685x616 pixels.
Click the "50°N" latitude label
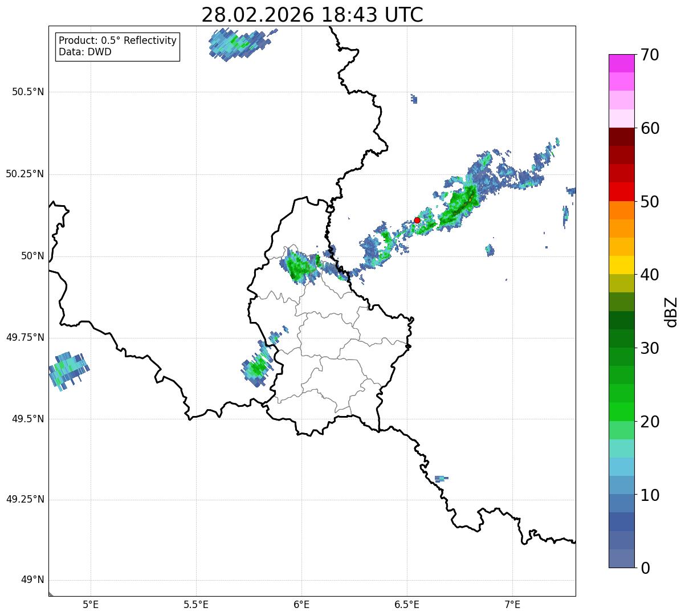(x=32, y=256)
